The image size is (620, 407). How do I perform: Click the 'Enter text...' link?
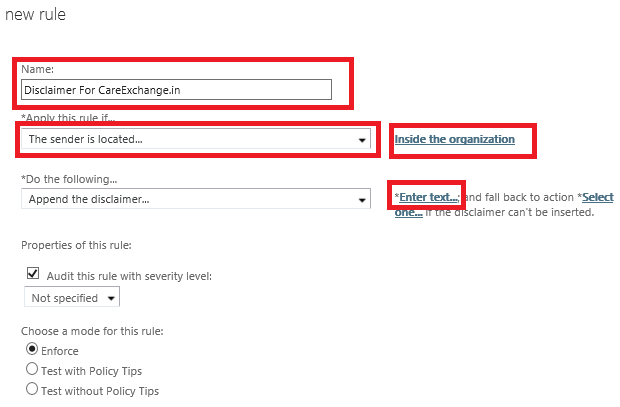click(x=429, y=197)
